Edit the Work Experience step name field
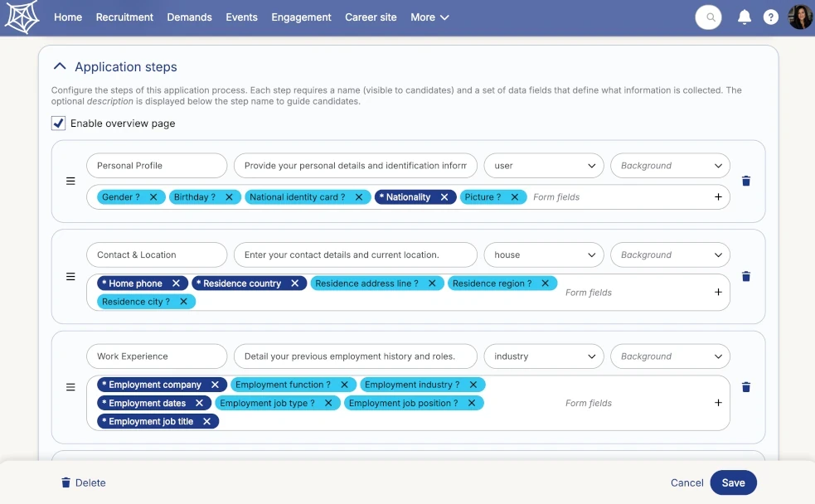 tap(157, 356)
